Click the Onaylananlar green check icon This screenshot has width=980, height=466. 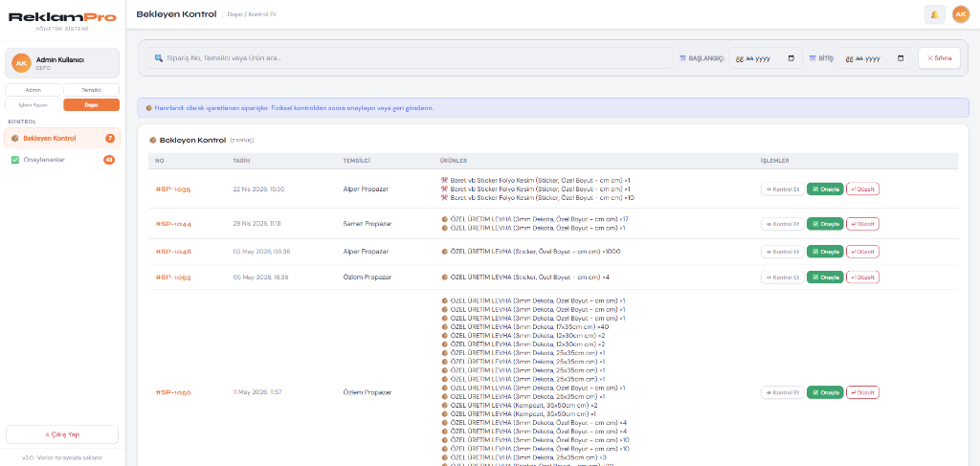click(15, 160)
